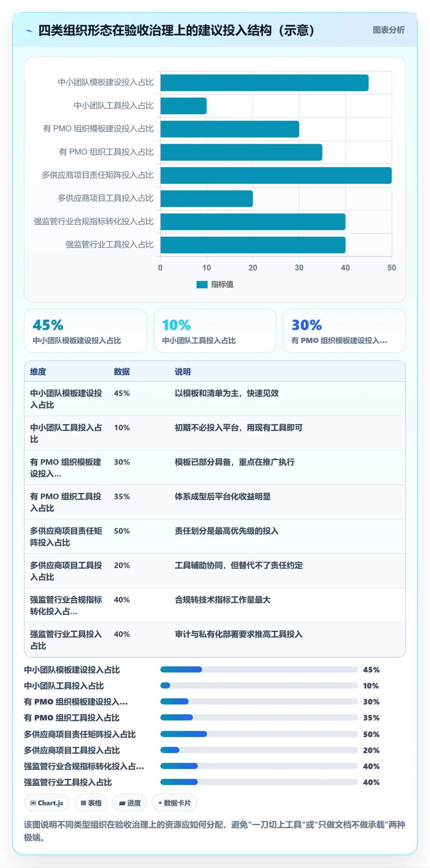Toggle the 指标值 legend color swatch
This screenshot has height=868, width=430.
[x=202, y=284]
